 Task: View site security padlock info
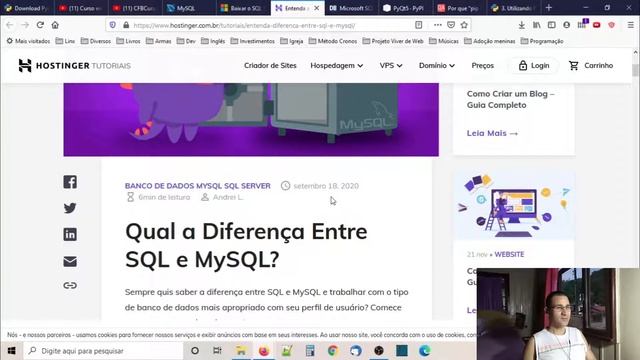126,25
